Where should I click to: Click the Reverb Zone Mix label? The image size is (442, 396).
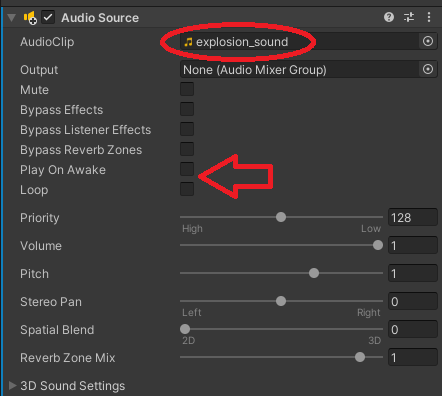pyautogui.click(x=68, y=358)
